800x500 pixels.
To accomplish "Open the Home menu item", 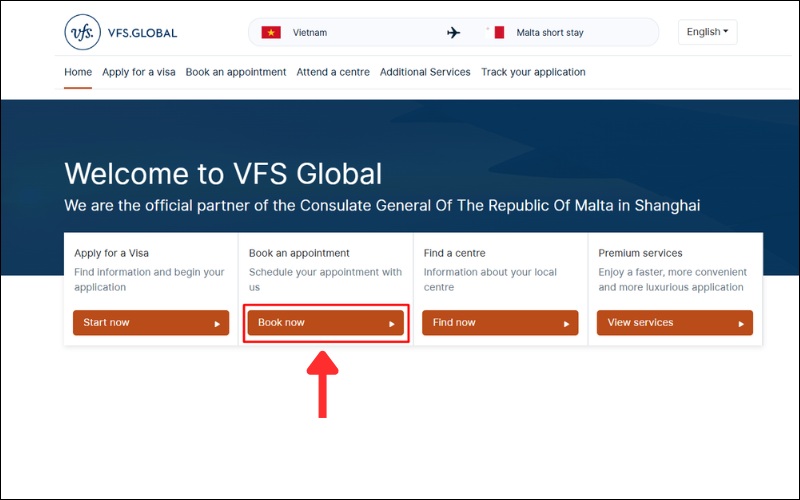I will (x=78, y=72).
